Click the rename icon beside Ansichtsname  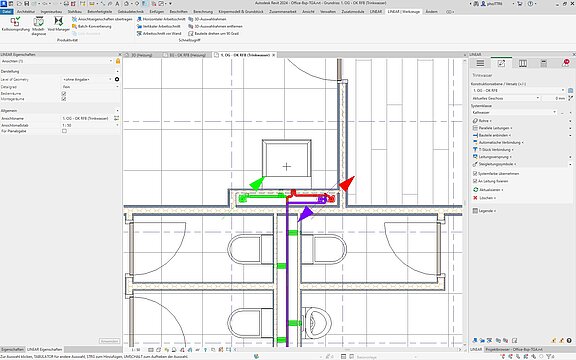(116, 118)
